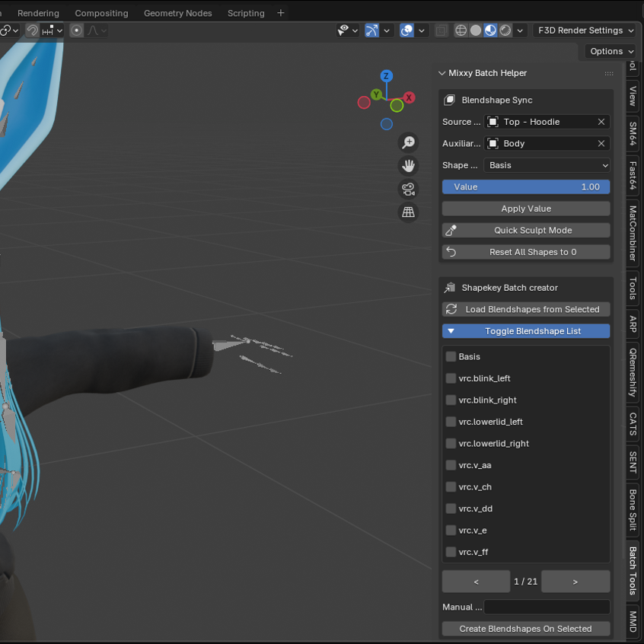Toggle camera view icon
This screenshot has height=644, width=644.
(x=408, y=189)
